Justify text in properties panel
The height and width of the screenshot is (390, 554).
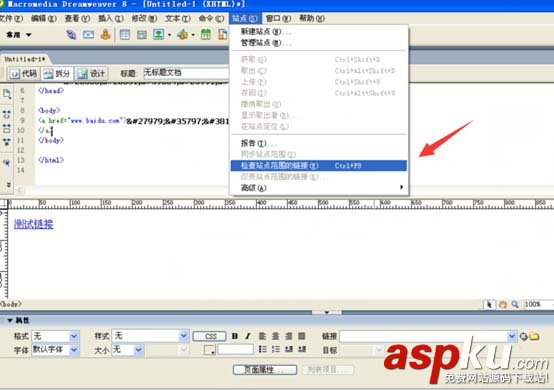coord(302,336)
